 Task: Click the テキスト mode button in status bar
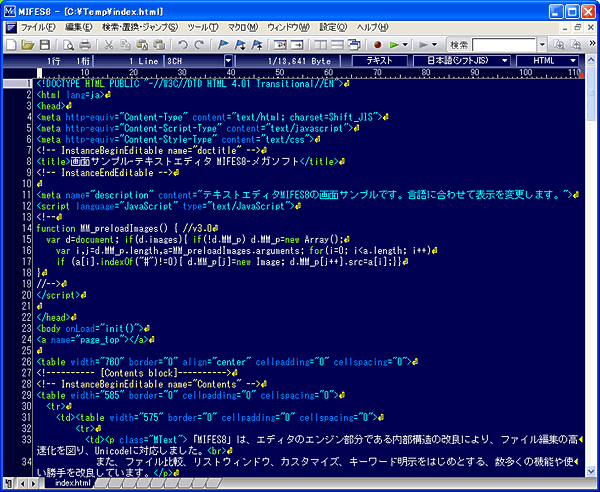tap(379, 61)
